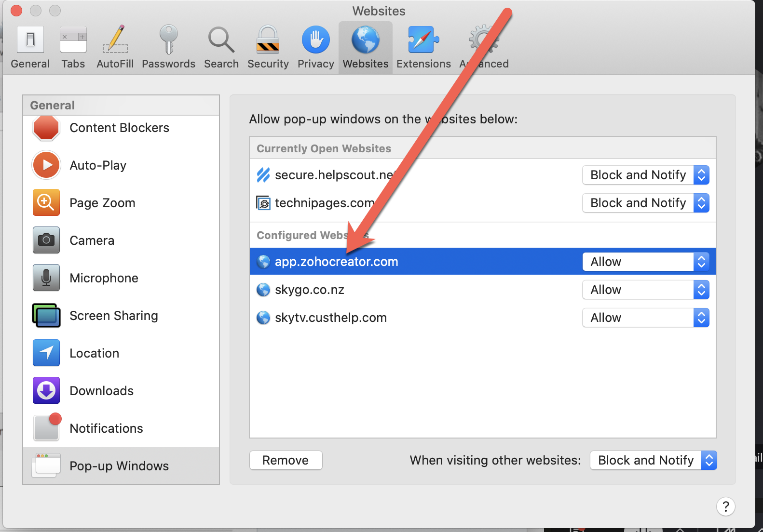The width and height of the screenshot is (763, 532).
Task: Select the skygo.co.nz row text
Action: tap(310, 290)
